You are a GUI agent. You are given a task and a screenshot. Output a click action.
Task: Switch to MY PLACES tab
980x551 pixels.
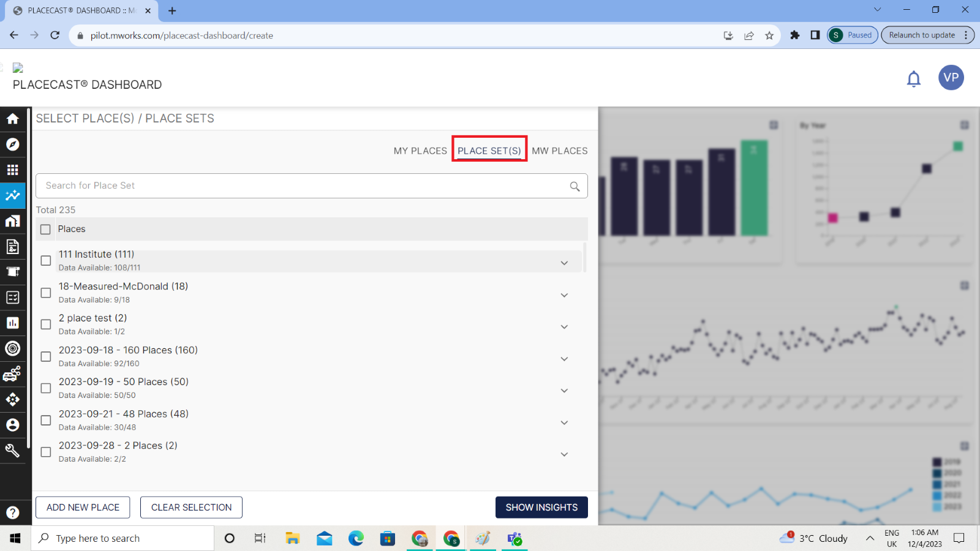pos(420,151)
